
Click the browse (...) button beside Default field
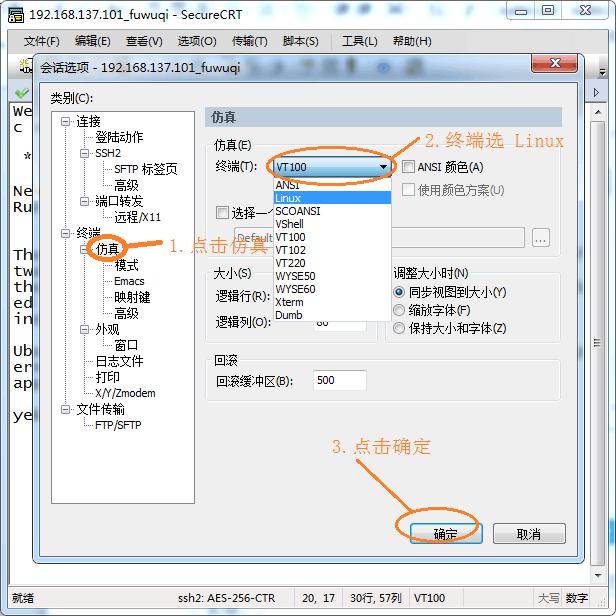(541, 238)
